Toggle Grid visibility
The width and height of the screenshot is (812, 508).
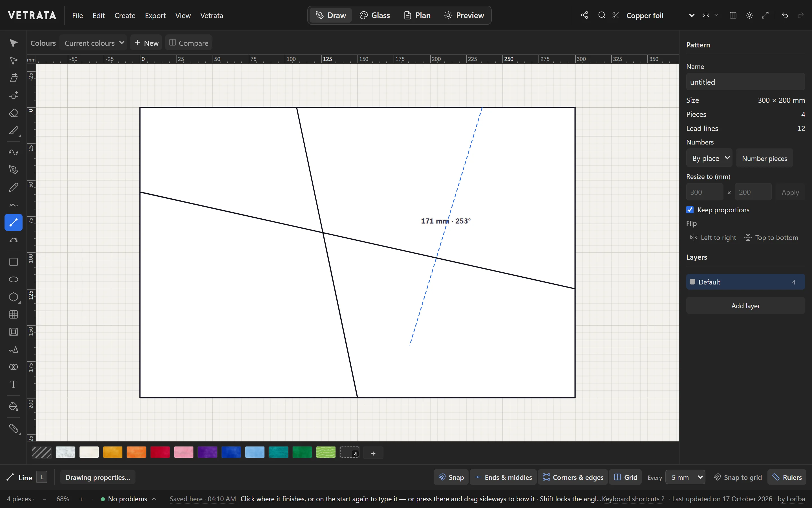(625, 477)
